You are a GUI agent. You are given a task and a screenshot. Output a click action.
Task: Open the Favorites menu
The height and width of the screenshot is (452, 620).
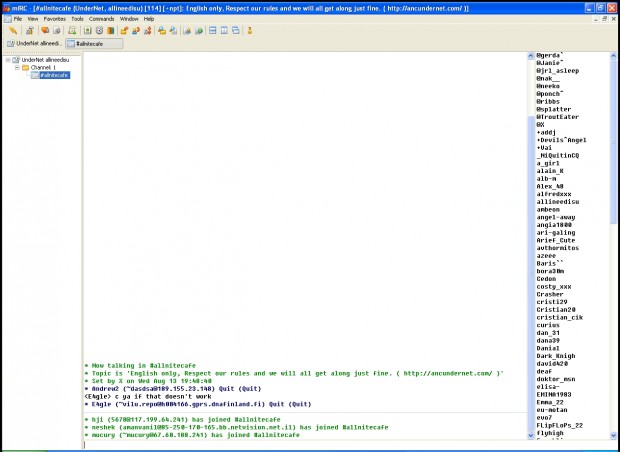55,19
